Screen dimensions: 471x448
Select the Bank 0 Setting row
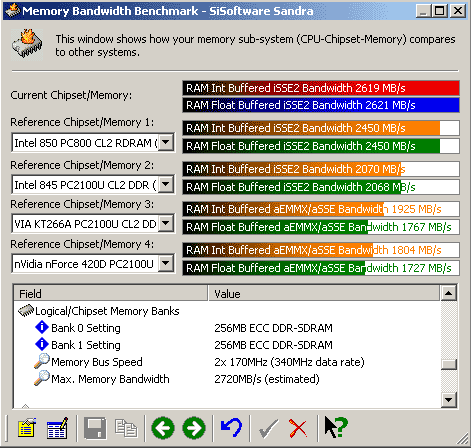[227, 328]
